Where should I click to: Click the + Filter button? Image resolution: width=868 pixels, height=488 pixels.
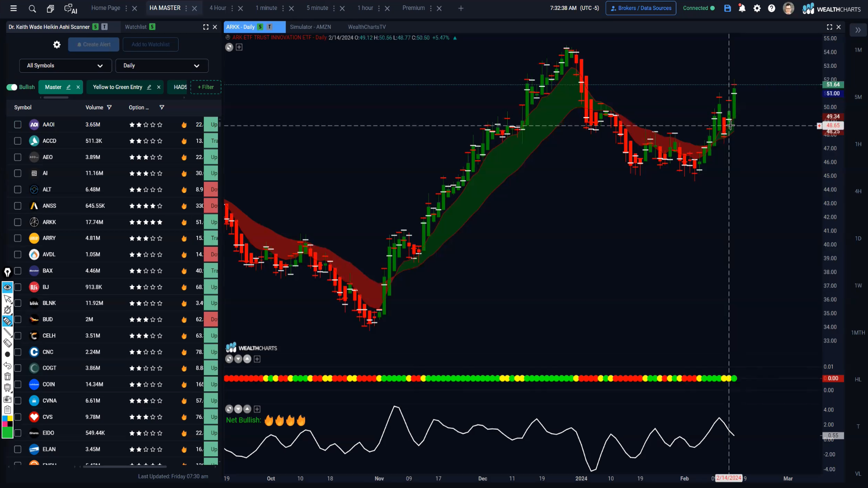(x=206, y=87)
